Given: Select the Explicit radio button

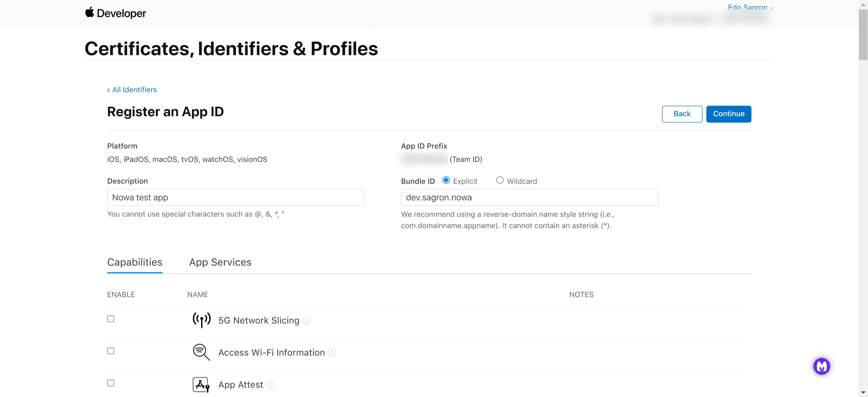Looking at the screenshot, I should pyautogui.click(x=446, y=180).
